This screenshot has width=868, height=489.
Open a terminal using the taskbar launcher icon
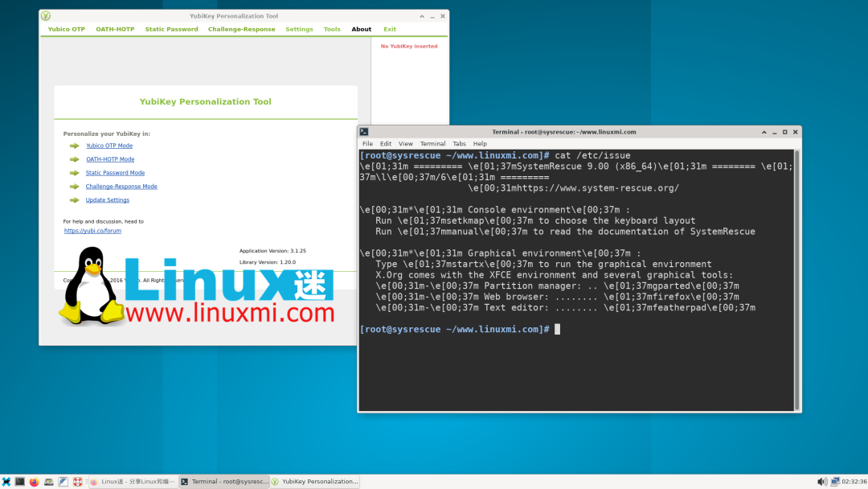pyautogui.click(x=19, y=481)
